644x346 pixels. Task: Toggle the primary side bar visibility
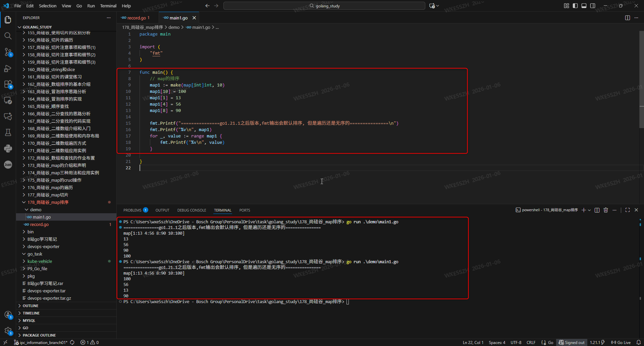click(575, 6)
